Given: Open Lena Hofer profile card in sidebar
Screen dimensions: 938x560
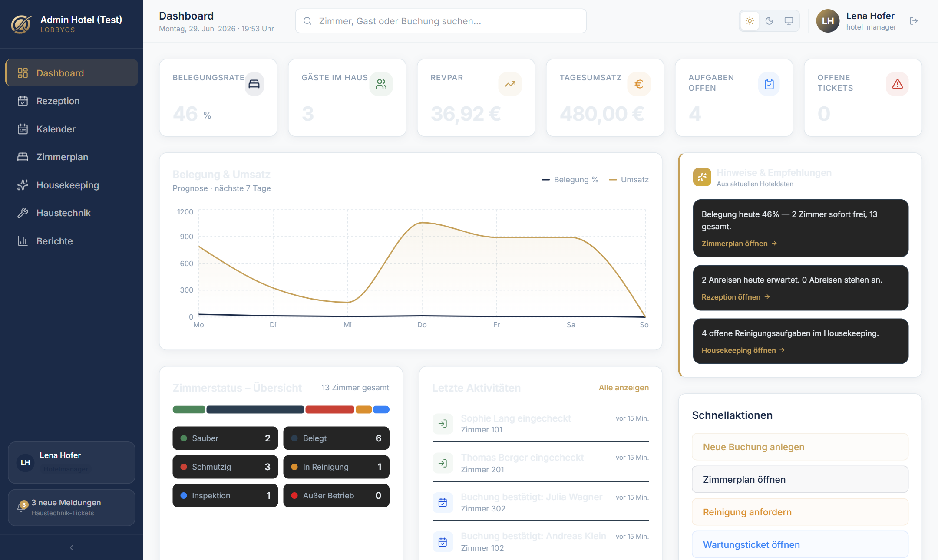Looking at the screenshot, I should tap(72, 462).
